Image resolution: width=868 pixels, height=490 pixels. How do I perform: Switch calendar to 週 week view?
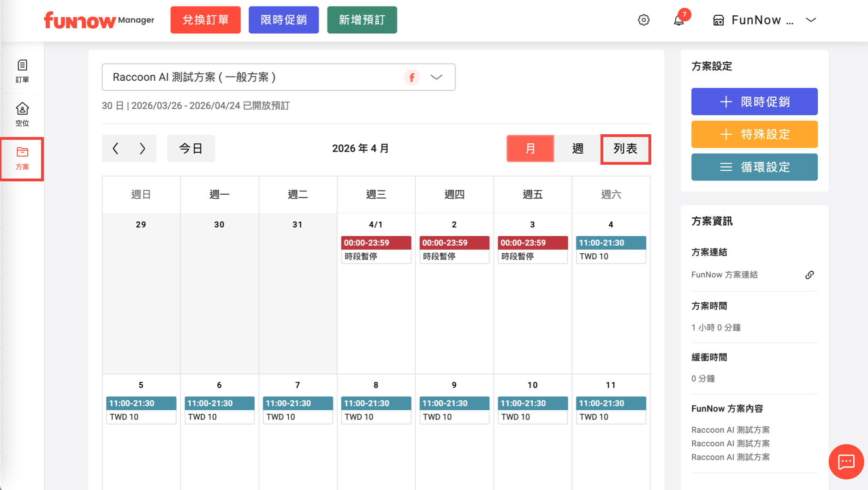point(577,149)
